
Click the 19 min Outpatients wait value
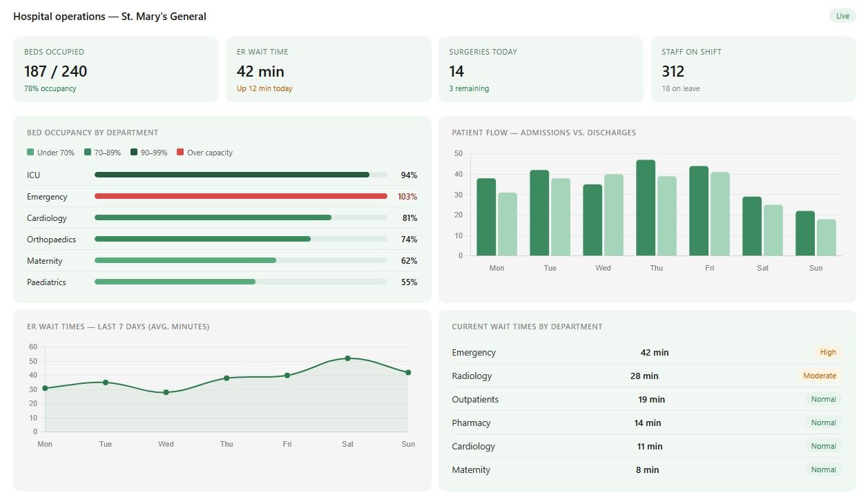(x=651, y=400)
